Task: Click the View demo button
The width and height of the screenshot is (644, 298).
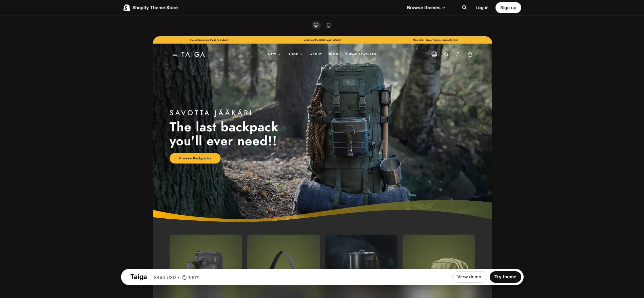Action: [469, 277]
